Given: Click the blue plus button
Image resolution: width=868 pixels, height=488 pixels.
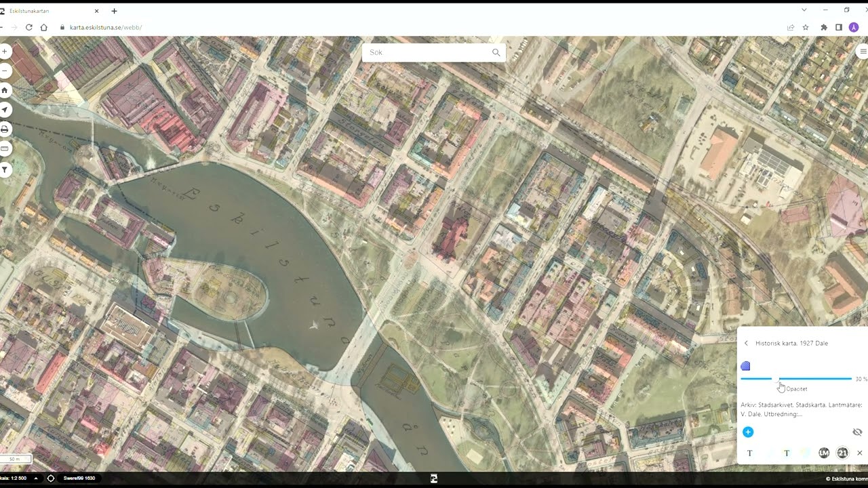Looking at the screenshot, I should [x=748, y=432].
